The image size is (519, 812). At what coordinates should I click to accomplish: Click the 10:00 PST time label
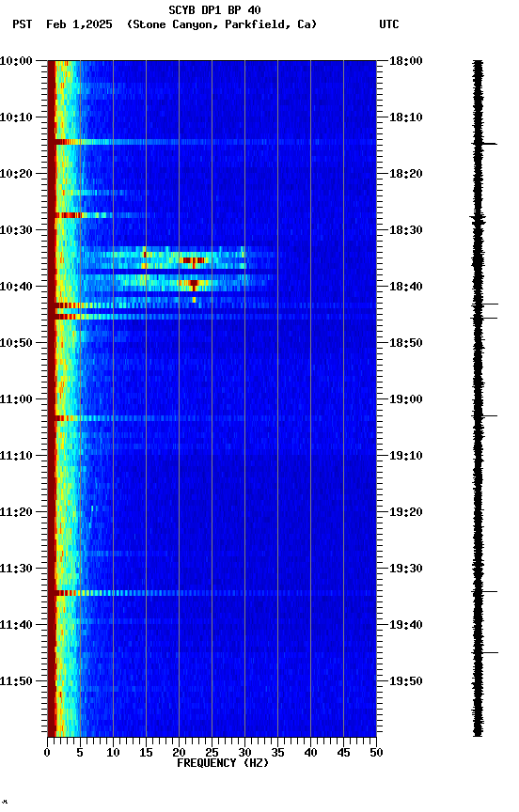pos(16,61)
